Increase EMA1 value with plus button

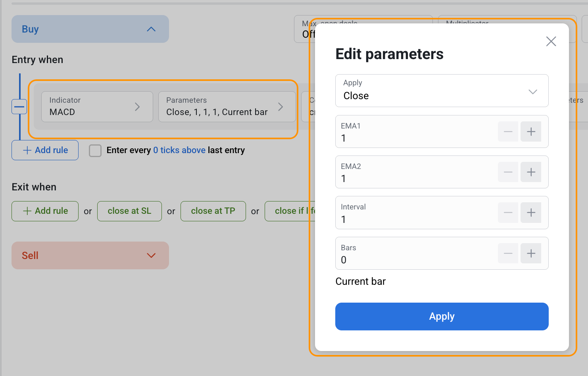click(531, 132)
